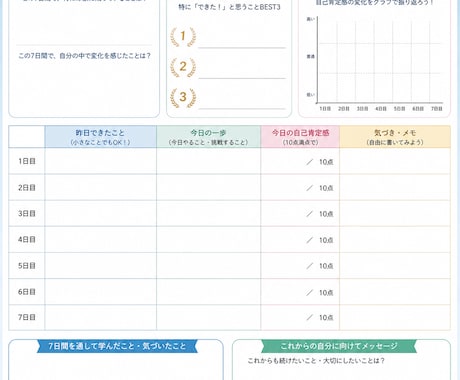
Task: Select the answer line beside badge 3
Action: tap(242, 109)
